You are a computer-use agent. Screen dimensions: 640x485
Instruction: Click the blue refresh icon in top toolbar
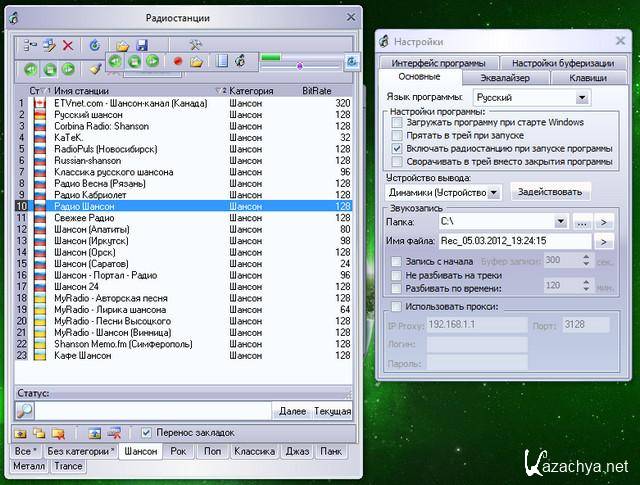pyautogui.click(x=95, y=45)
